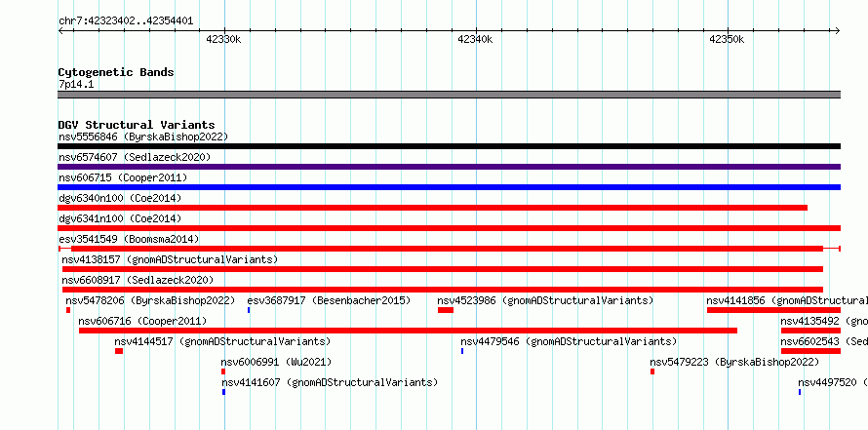Click the 42330k ruler label

tap(223, 39)
